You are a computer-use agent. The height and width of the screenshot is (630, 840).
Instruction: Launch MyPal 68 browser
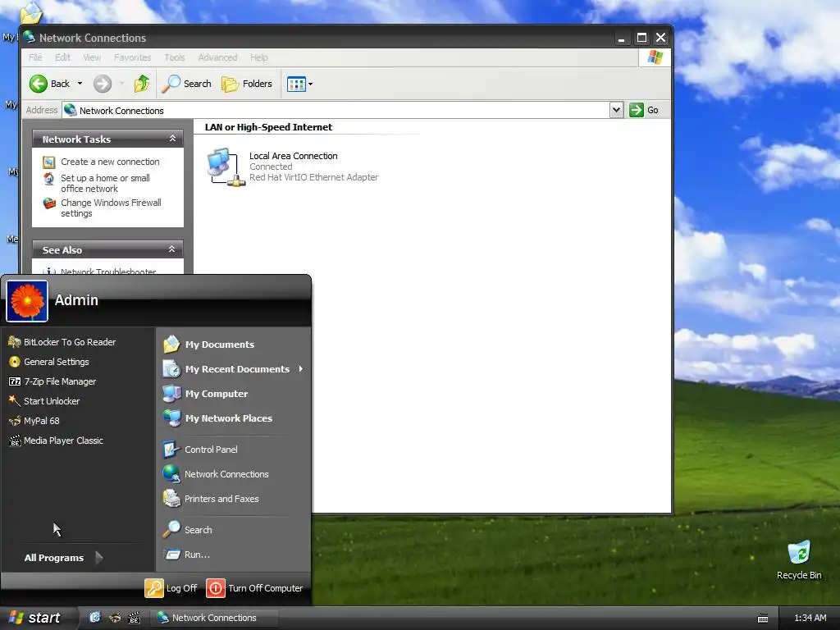pos(34,421)
